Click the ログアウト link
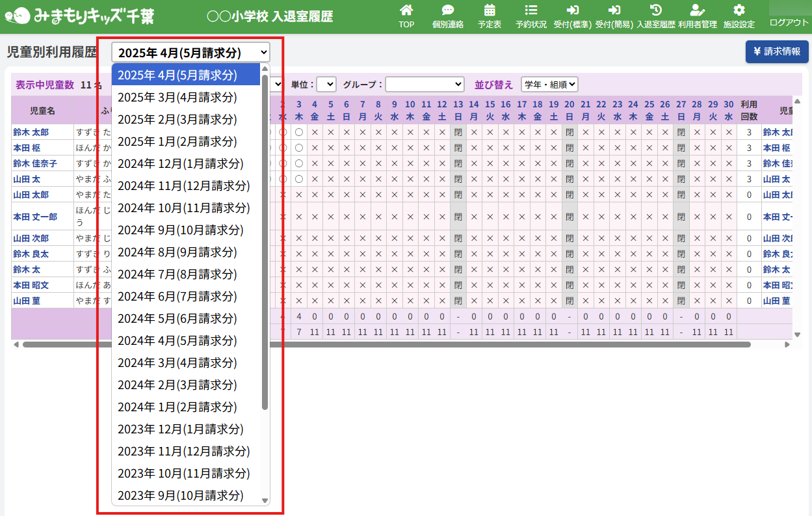812x516 pixels. coord(789,22)
